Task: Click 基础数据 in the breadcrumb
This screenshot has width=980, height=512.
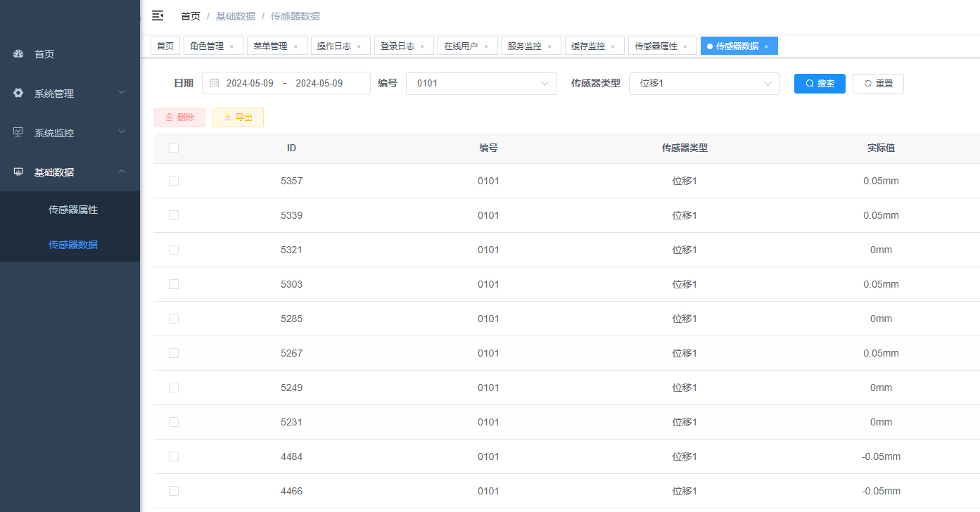Action: [x=236, y=15]
